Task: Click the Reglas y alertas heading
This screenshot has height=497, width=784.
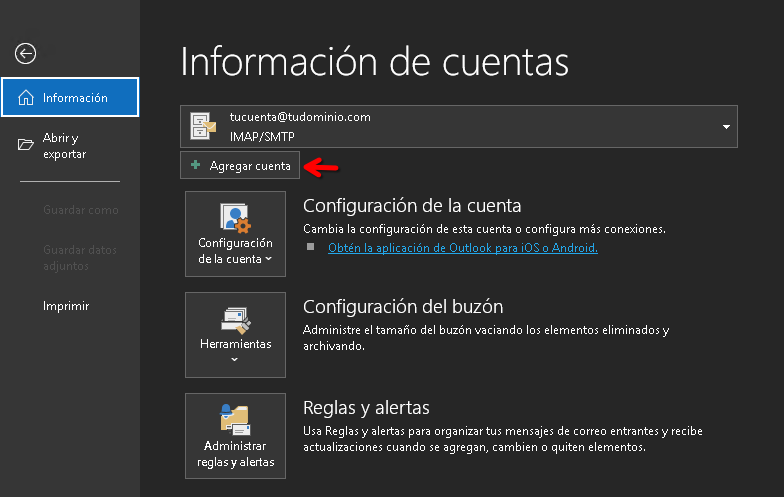Action: pos(366,408)
